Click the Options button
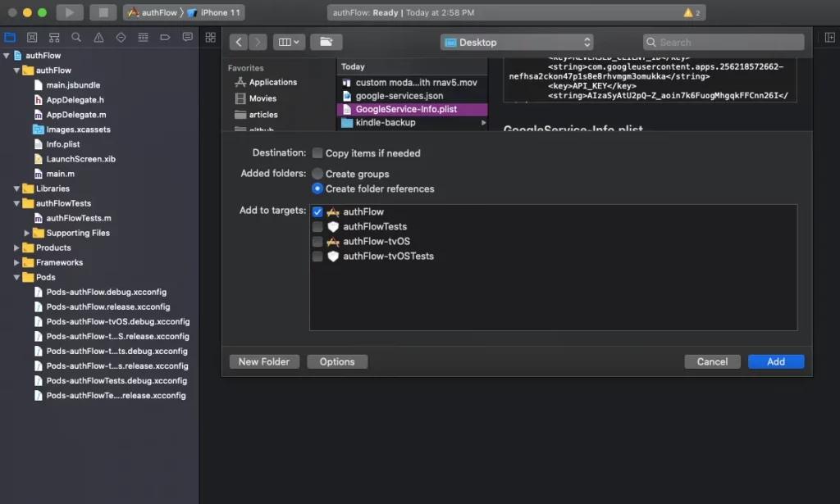840x504 pixels. [337, 361]
